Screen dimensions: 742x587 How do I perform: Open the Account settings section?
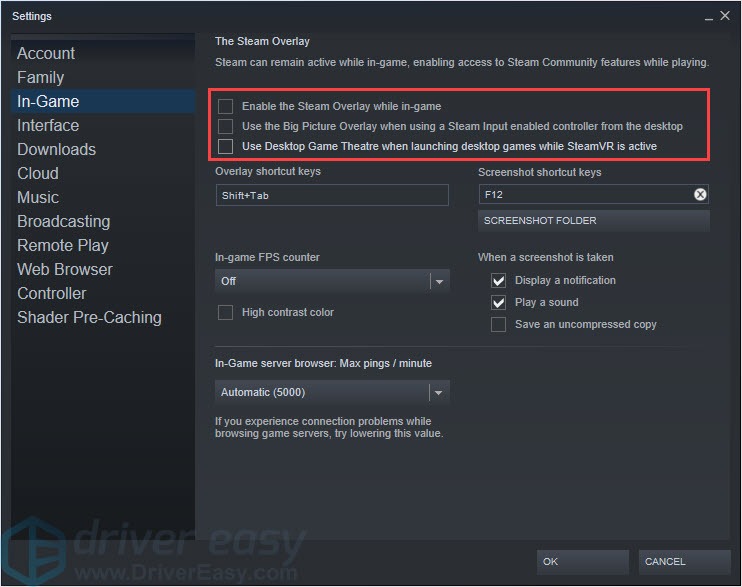point(46,53)
